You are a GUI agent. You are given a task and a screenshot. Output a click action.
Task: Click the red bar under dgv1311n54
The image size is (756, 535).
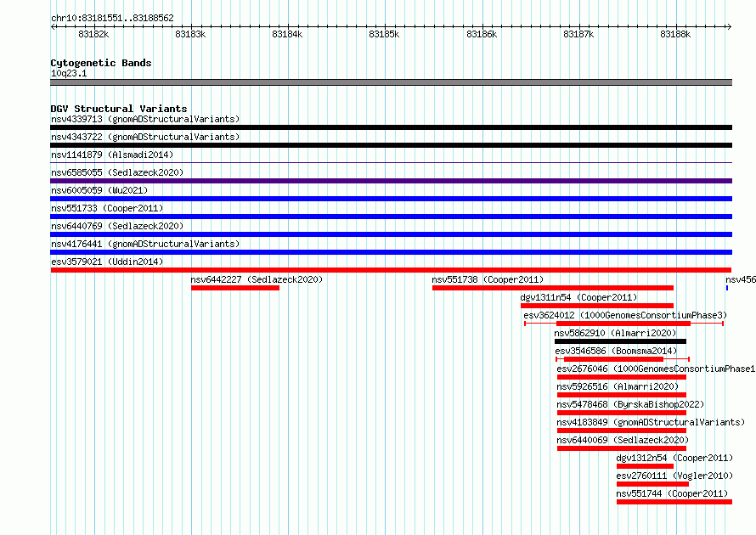(x=597, y=306)
